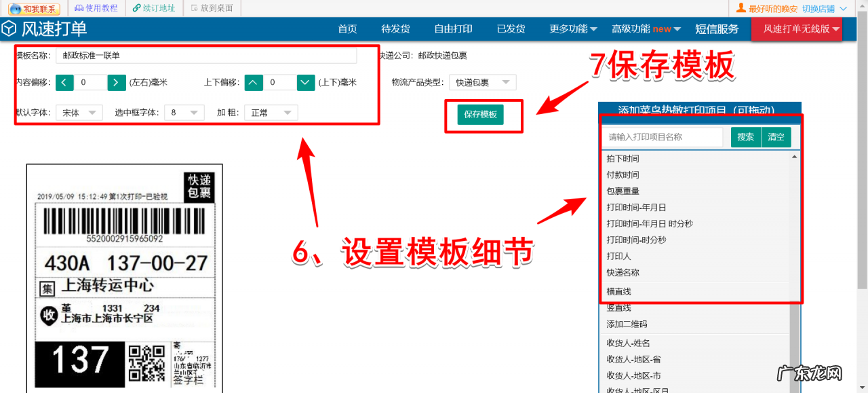Select 拍下时间 from the print items list
The height and width of the screenshot is (393, 868).
point(624,158)
